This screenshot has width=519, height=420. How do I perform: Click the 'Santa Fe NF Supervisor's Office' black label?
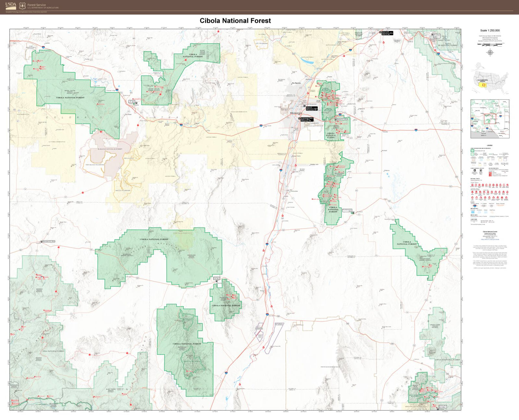(388, 33)
